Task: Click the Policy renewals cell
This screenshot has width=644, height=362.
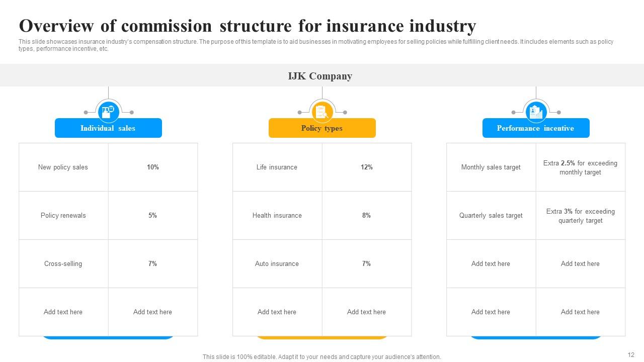Action: [63, 216]
